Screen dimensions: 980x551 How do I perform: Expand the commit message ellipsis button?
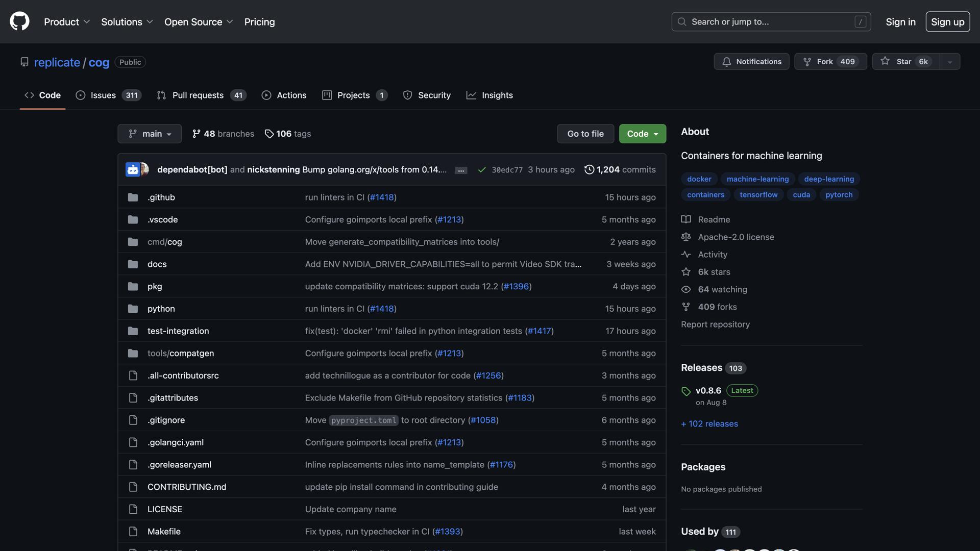point(460,170)
